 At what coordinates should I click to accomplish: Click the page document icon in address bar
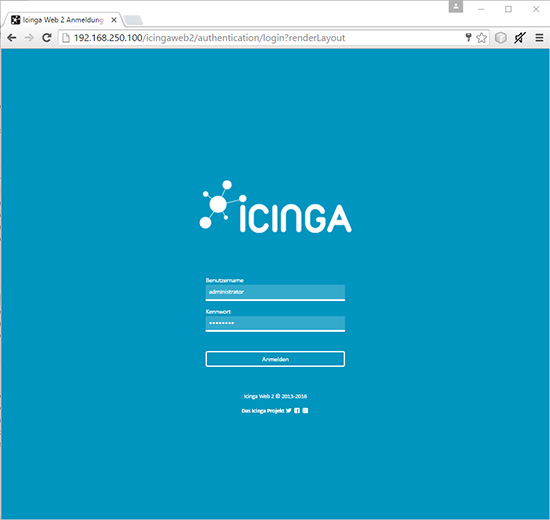(x=66, y=38)
